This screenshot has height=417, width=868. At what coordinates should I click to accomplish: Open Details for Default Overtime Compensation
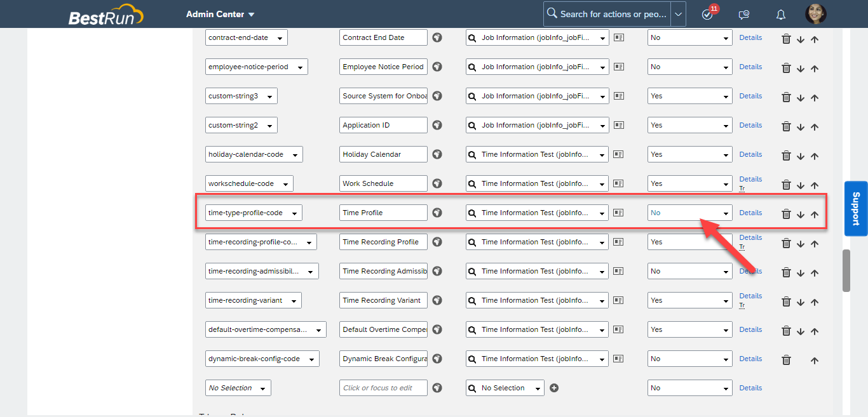tap(750, 329)
